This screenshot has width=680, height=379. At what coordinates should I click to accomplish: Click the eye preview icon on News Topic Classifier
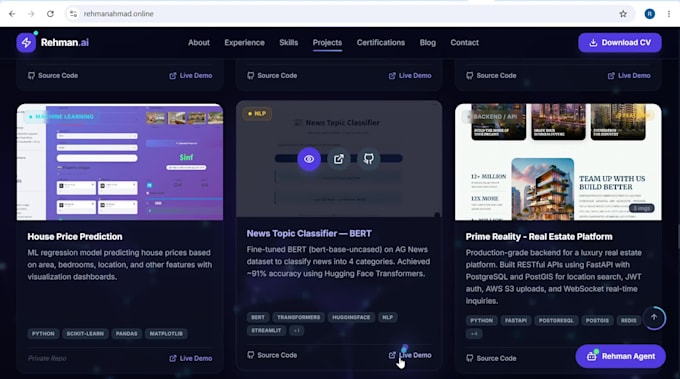click(x=309, y=159)
